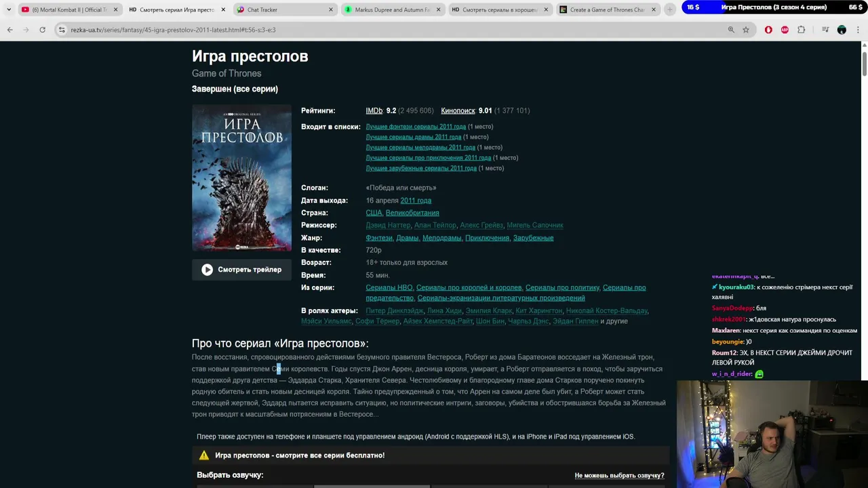Viewport: 868px width, 488px height.
Task: Click the Зарубежные genre link
Action: coord(533,238)
